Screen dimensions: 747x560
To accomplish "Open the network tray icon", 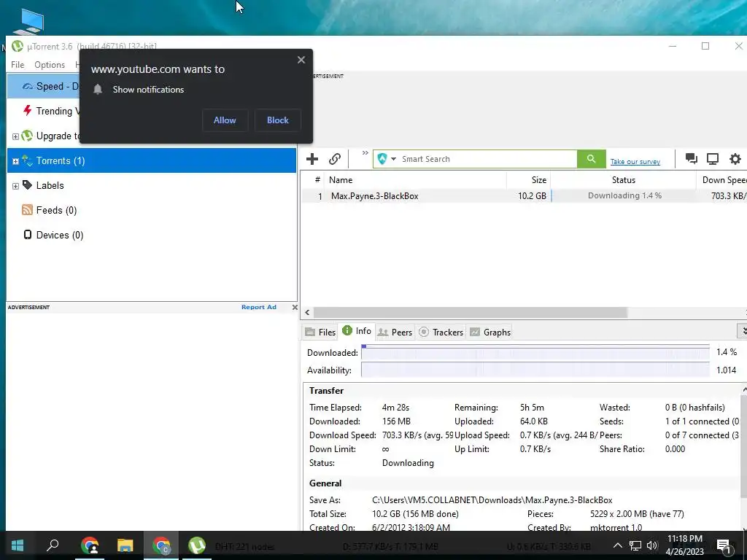I will [x=635, y=545].
